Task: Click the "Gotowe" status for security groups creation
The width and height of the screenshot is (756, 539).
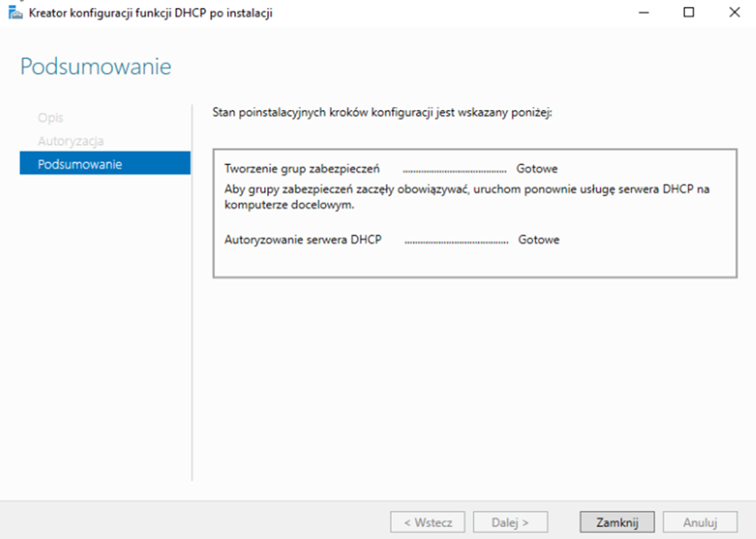Action: [x=537, y=169]
